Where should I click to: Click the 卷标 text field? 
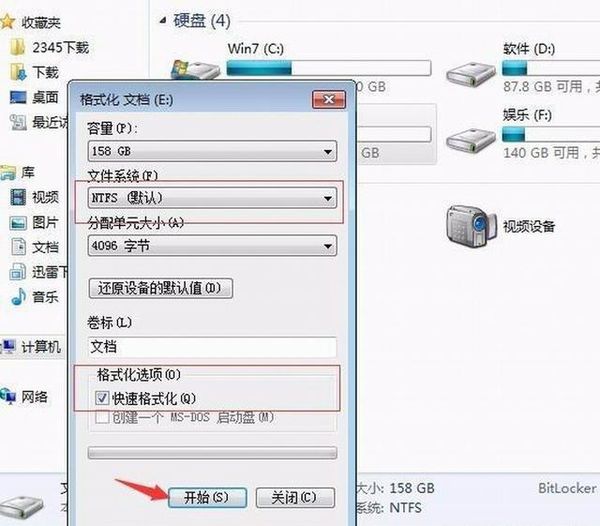pos(212,347)
